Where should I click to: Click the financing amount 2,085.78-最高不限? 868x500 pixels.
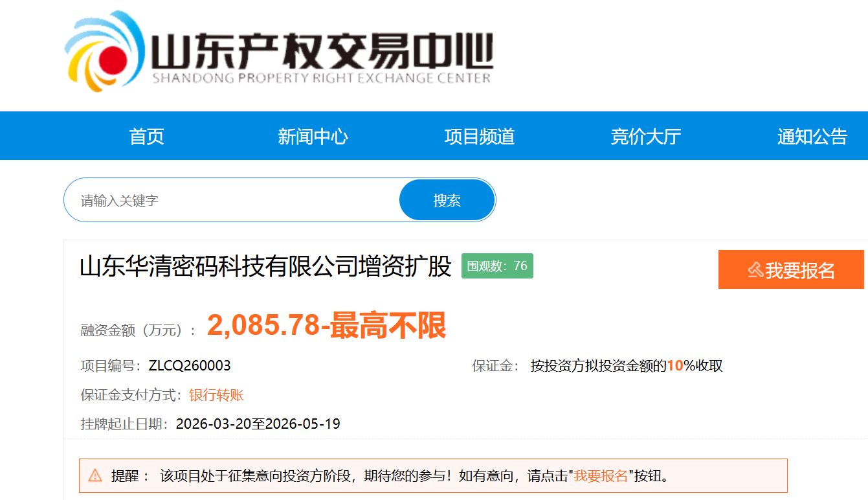(326, 326)
